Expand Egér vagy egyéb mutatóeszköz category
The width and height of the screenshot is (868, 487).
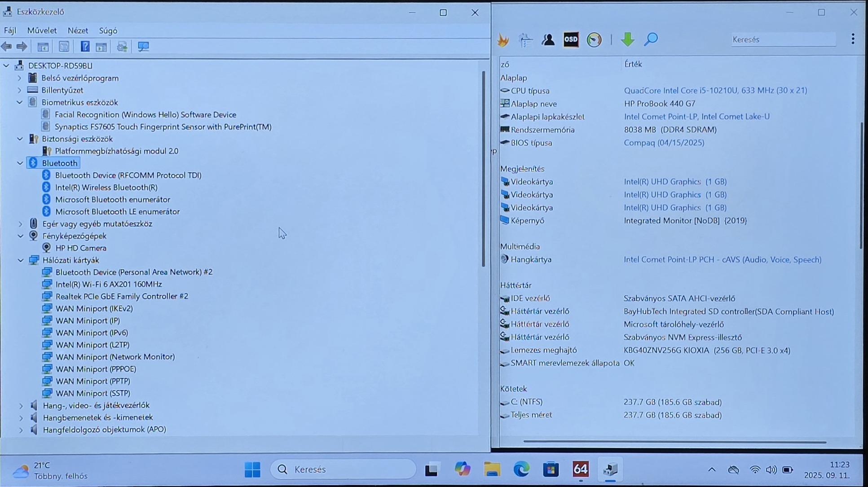[x=20, y=224]
